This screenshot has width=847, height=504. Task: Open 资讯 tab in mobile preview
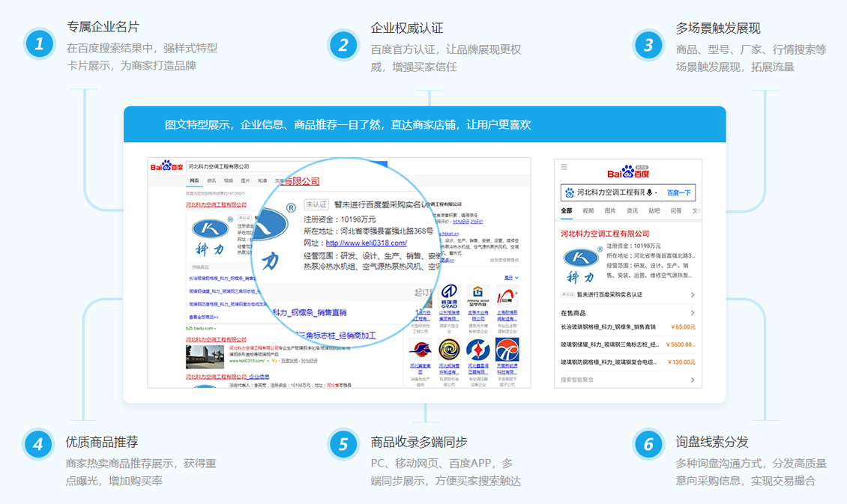(632, 211)
